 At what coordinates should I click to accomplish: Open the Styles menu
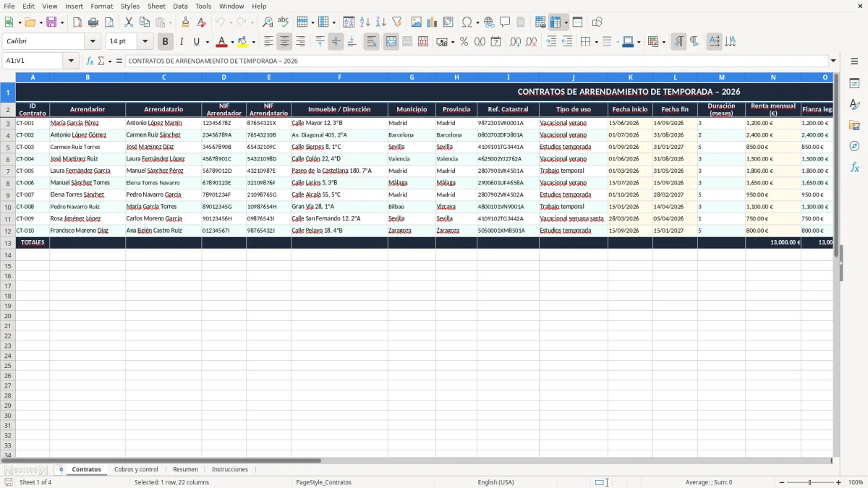[130, 6]
